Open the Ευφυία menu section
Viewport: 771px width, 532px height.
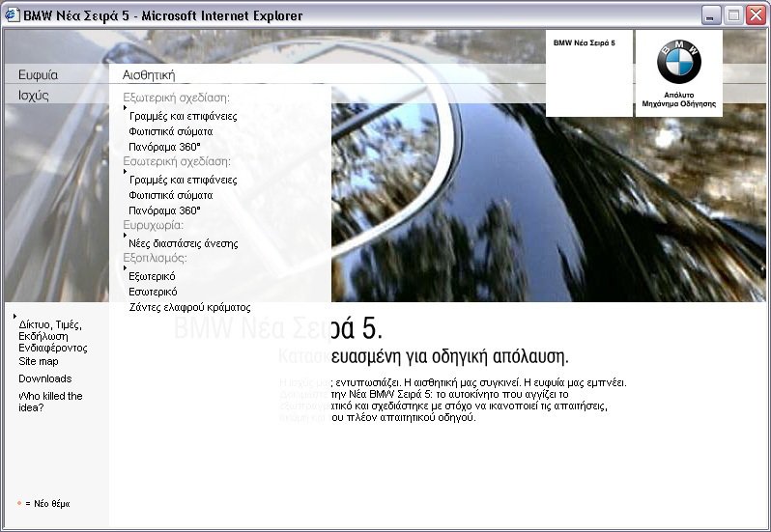39,74
